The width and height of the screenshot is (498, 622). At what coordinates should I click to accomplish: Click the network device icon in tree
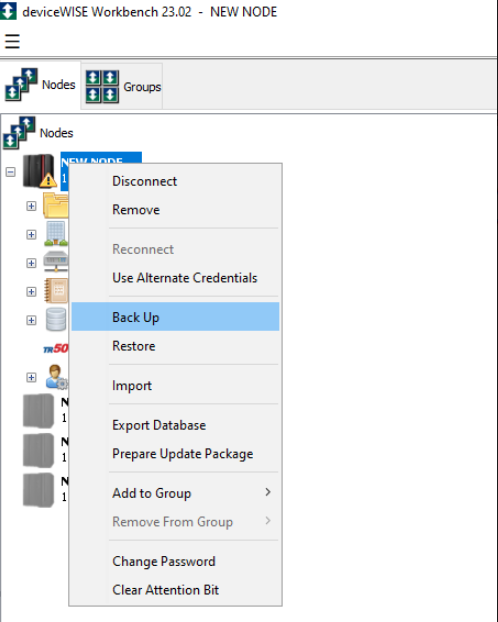click(x=56, y=262)
